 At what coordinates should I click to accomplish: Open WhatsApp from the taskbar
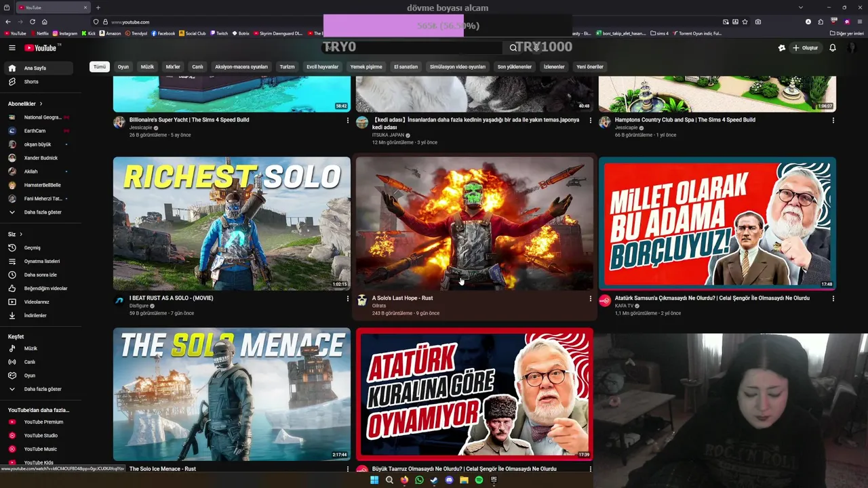(x=419, y=481)
